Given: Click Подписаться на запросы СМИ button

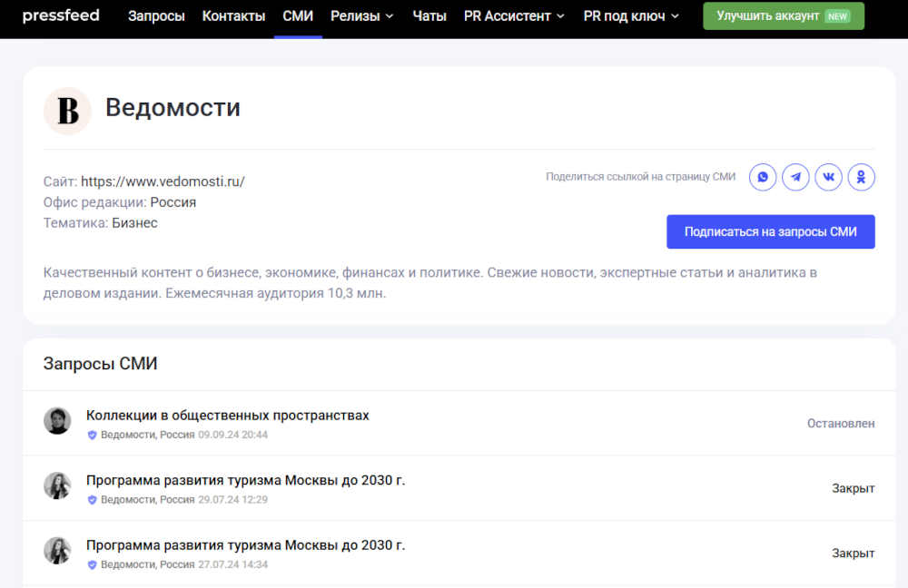Looking at the screenshot, I should click(771, 232).
